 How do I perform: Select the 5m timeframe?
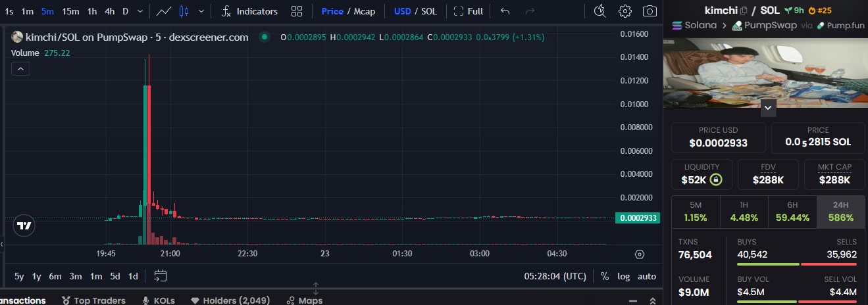pos(47,11)
